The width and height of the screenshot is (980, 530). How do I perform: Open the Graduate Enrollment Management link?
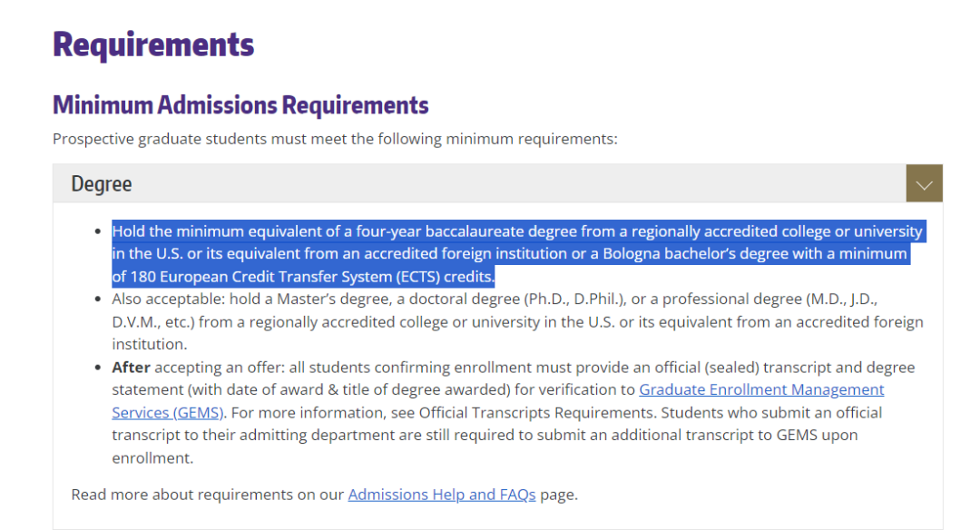[761, 389]
